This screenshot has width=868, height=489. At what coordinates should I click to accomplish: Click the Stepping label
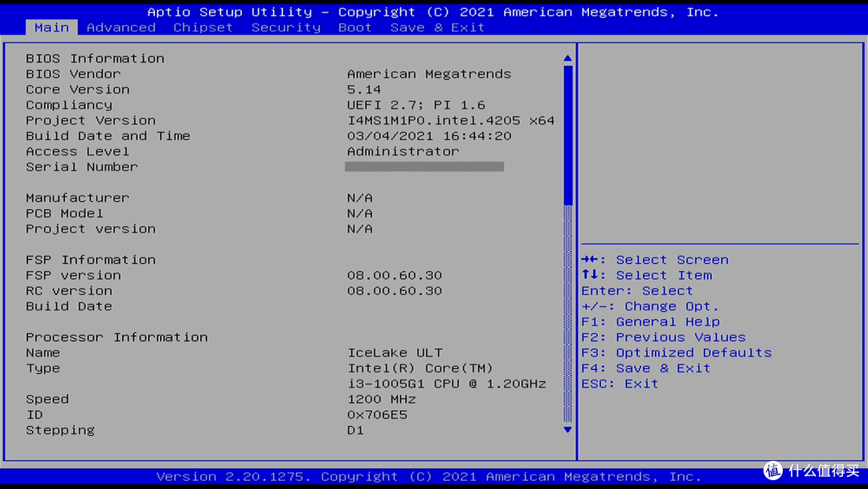pos(59,430)
